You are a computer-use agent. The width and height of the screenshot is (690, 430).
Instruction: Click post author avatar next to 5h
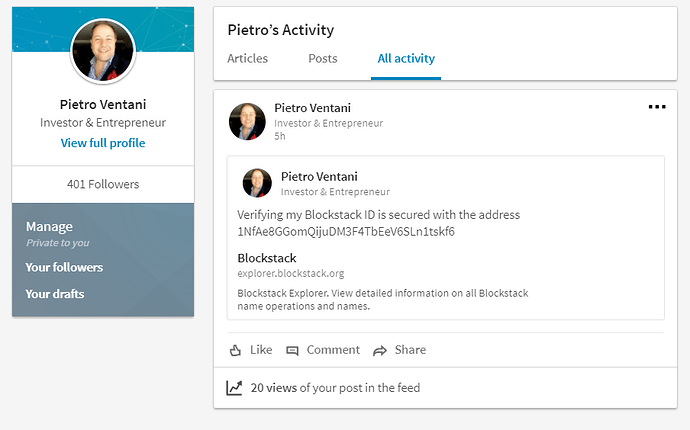tap(247, 121)
